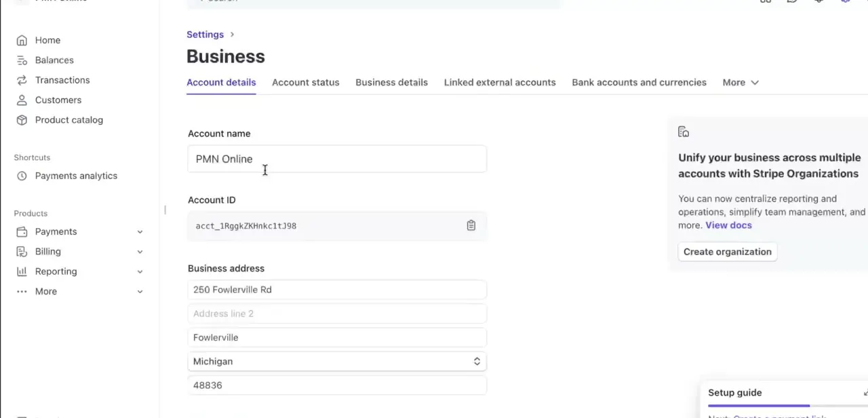Click the Business address label

tap(226, 269)
